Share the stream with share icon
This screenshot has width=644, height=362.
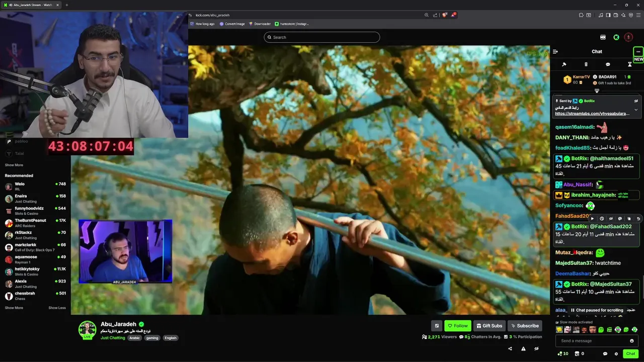(x=510, y=348)
